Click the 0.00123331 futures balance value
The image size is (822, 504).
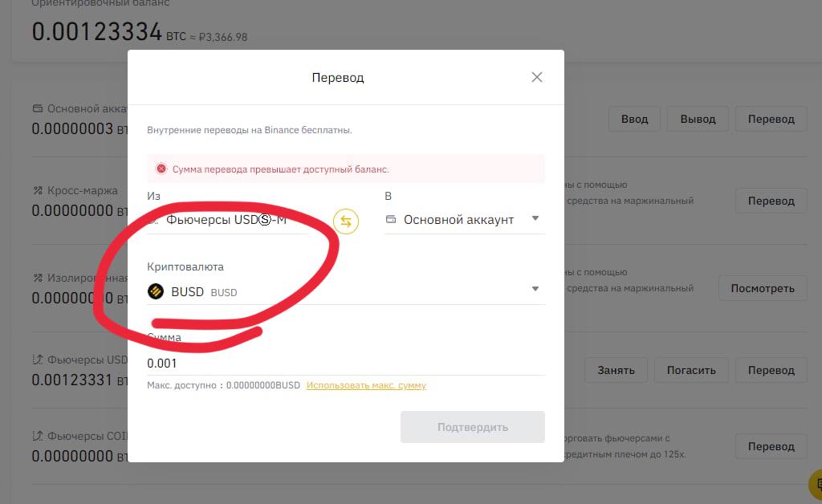click(x=71, y=380)
